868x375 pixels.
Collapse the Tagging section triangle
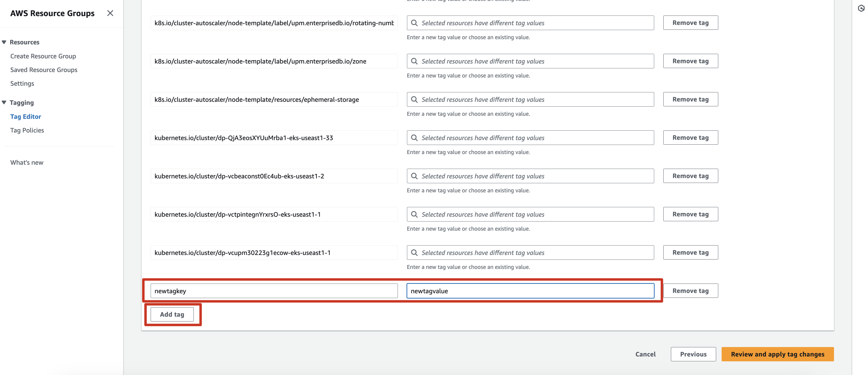(4, 102)
